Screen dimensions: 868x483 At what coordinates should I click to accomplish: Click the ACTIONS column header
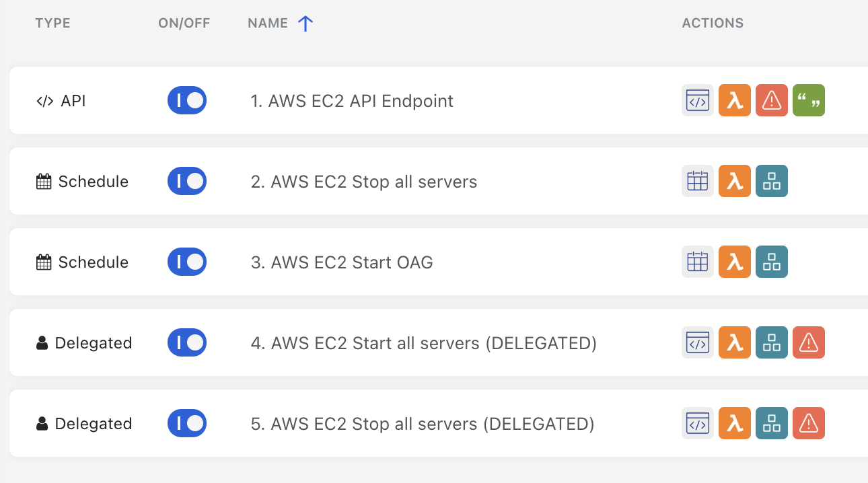tap(713, 24)
